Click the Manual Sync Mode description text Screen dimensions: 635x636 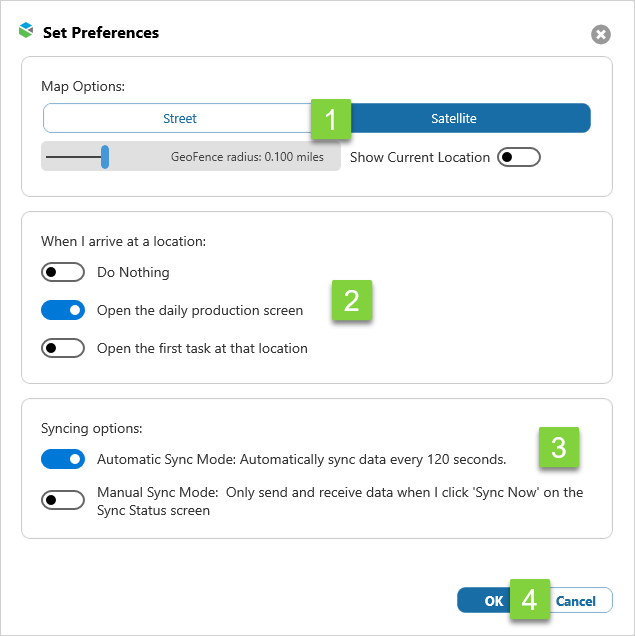click(x=340, y=501)
